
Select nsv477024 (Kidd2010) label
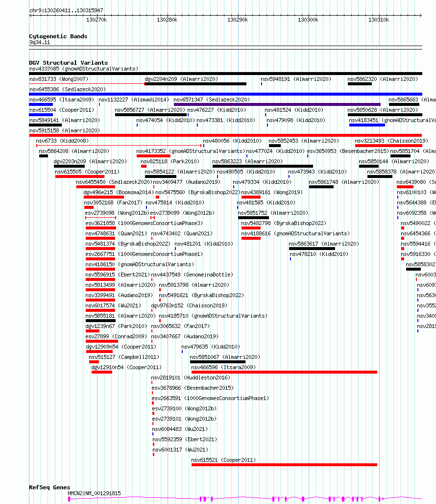point(275,151)
